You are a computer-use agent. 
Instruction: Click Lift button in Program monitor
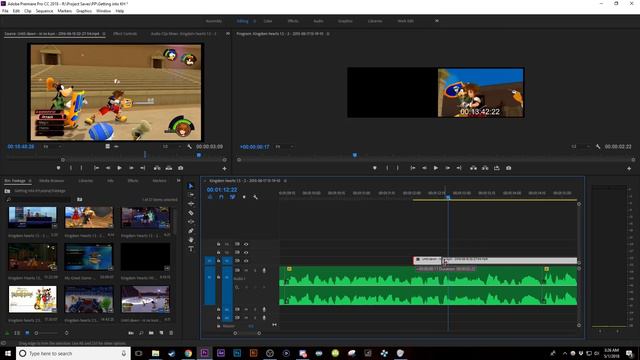pos(473,168)
